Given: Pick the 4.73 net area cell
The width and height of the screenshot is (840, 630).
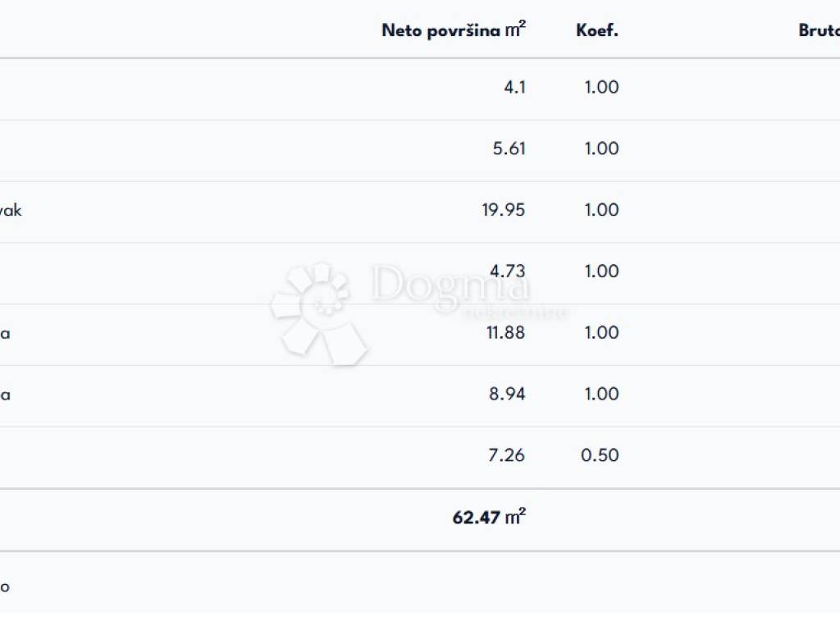Looking at the screenshot, I should [x=509, y=272].
